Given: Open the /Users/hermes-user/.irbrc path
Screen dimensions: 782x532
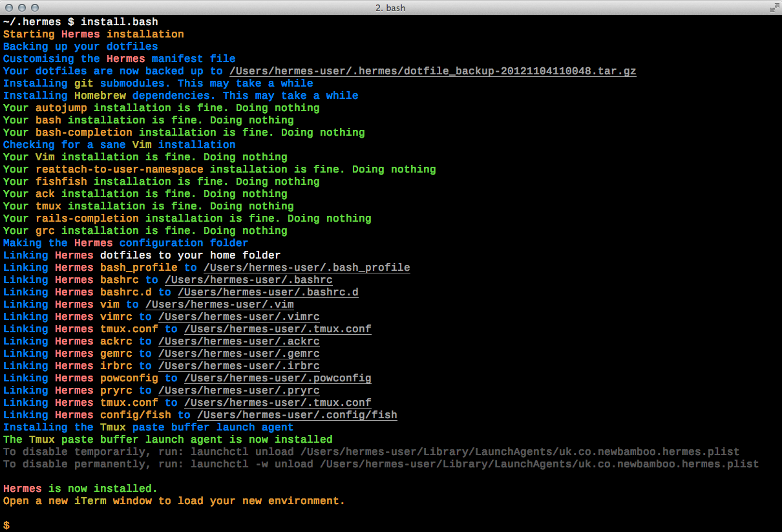Looking at the screenshot, I should coord(239,366).
